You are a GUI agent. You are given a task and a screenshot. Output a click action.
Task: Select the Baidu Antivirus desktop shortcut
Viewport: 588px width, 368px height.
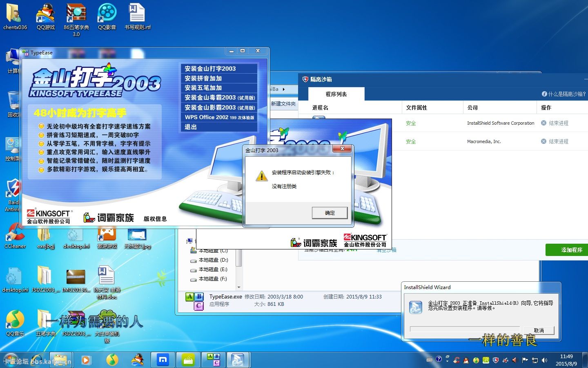point(12,195)
